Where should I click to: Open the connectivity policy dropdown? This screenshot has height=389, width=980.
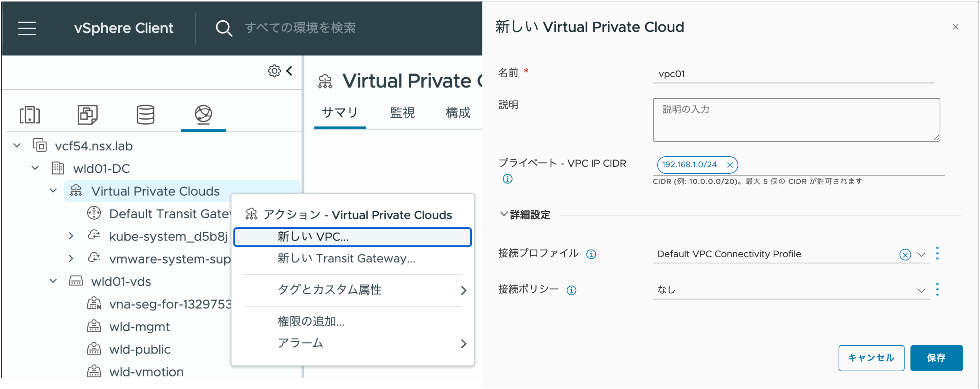coord(921,290)
